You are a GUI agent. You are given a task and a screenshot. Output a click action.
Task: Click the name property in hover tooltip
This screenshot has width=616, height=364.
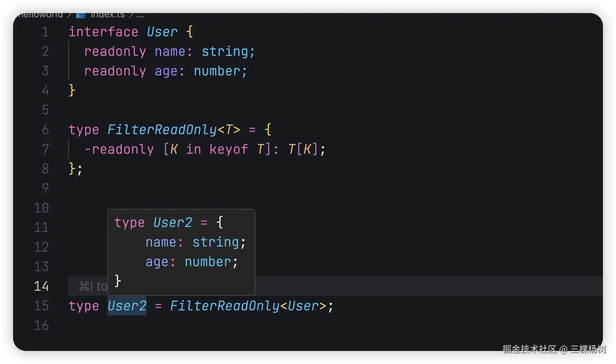pos(161,242)
